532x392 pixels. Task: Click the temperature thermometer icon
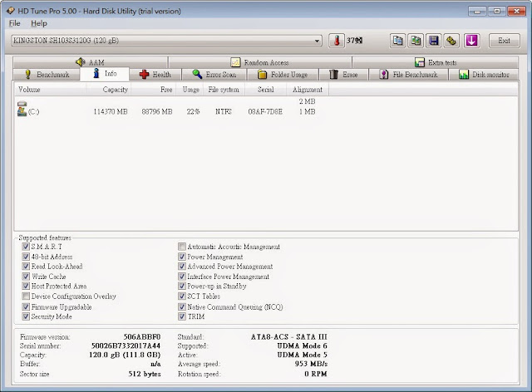(x=337, y=41)
